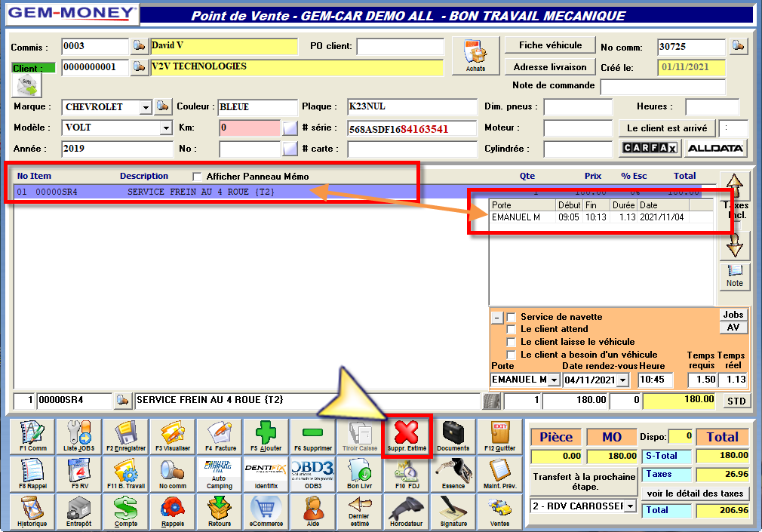Click the STD button

(736, 401)
